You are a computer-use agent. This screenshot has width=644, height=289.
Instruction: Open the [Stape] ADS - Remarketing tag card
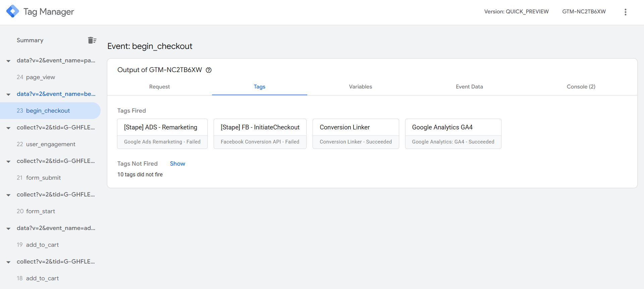click(x=162, y=134)
